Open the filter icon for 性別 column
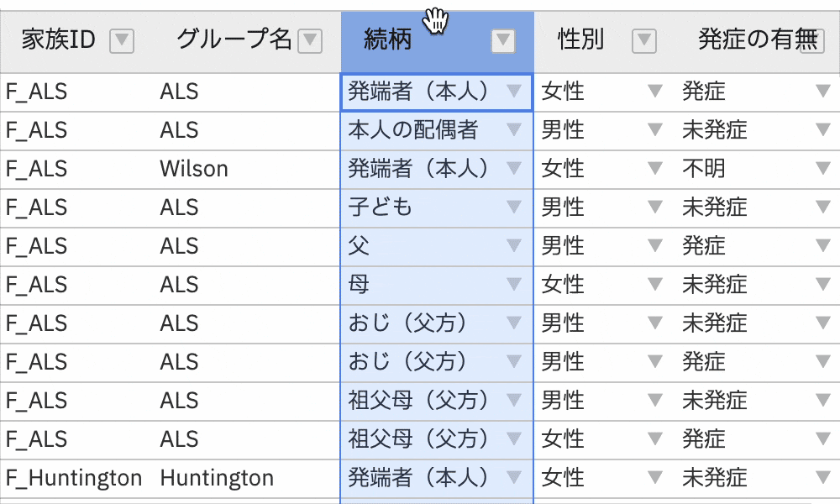840x504 pixels. point(643,40)
